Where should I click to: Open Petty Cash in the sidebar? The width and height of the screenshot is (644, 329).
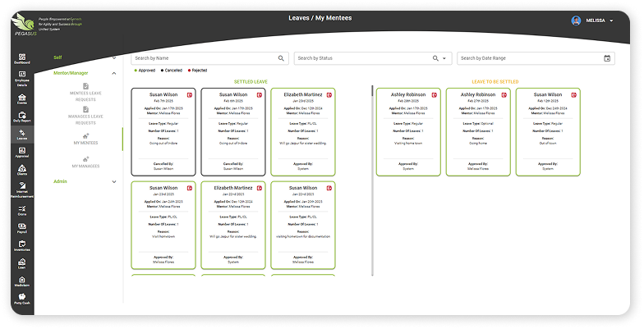pos(22,299)
